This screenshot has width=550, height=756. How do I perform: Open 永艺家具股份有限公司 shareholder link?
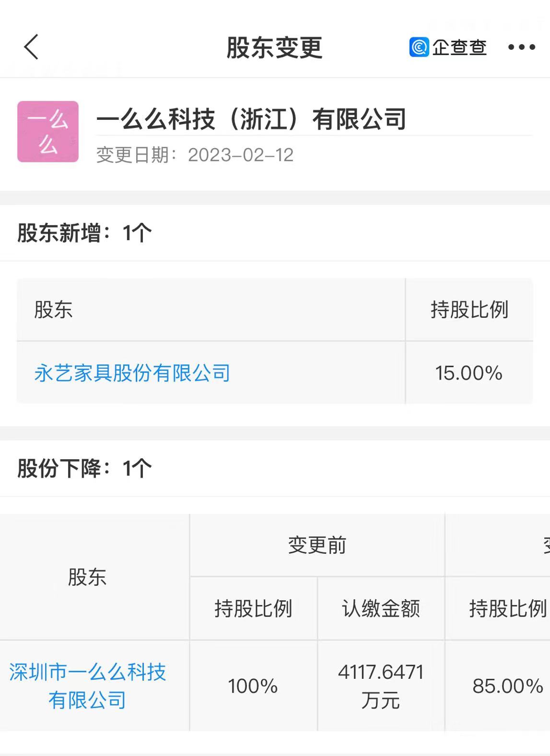pyautogui.click(x=132, y=373)
